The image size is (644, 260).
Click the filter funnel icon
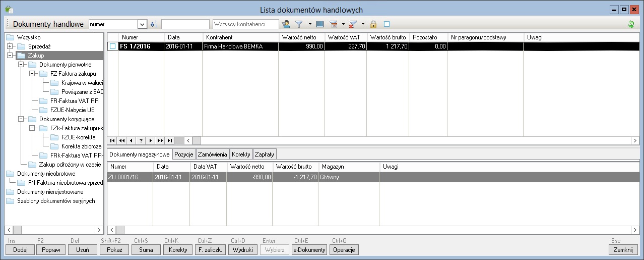tap(298, 24)
